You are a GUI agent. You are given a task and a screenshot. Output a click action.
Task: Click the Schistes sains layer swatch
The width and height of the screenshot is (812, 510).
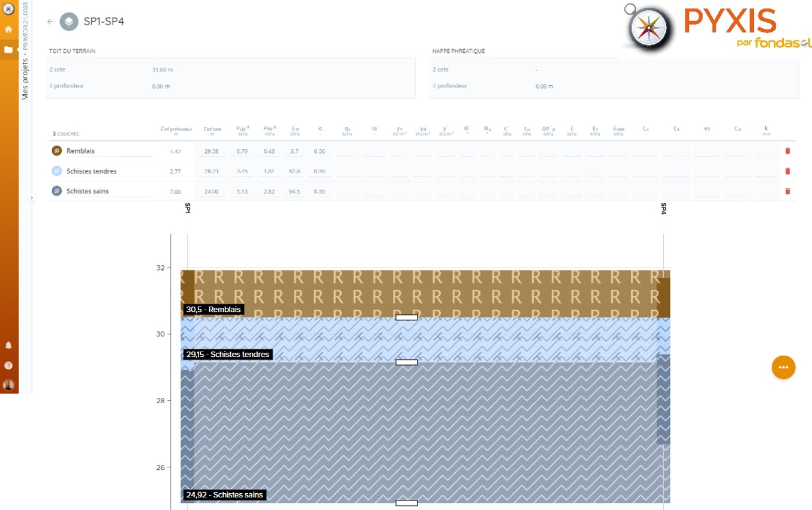[x=57, y=191]
